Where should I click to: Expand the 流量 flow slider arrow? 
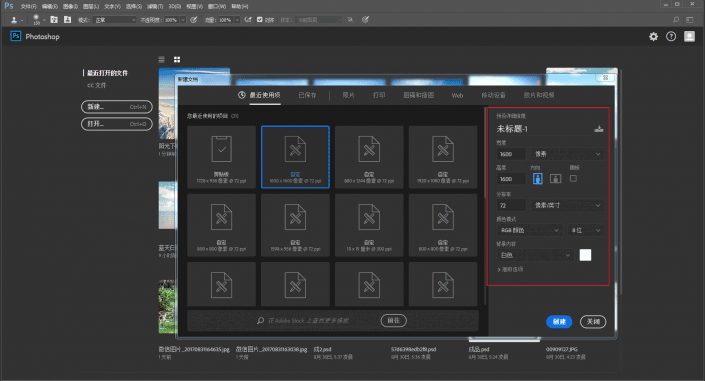(x=237, y=20)
